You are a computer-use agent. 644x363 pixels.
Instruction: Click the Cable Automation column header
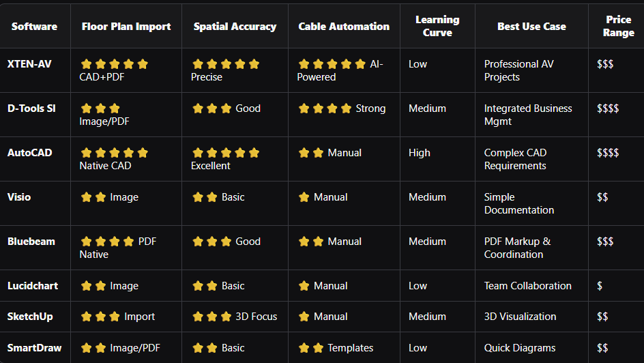click(x=344, y=27)
